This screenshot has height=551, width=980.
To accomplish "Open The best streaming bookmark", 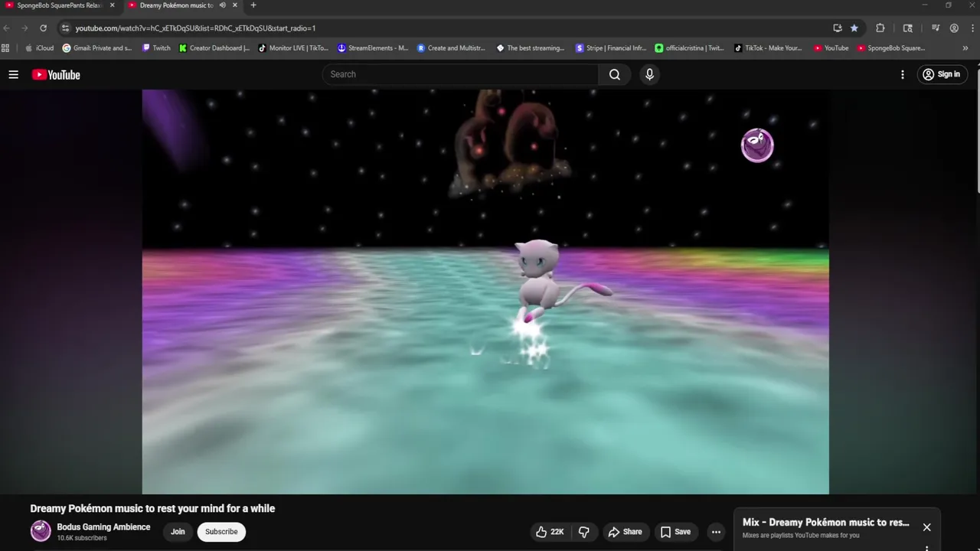I will (x=531, y=48).
